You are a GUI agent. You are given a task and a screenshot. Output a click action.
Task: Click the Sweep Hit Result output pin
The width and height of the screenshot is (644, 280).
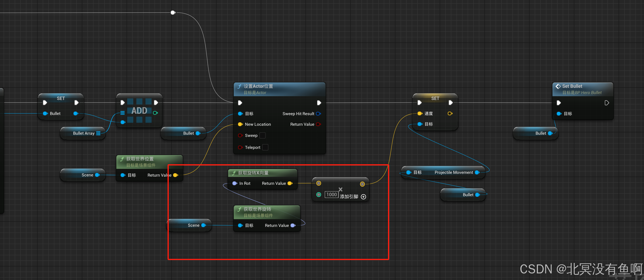(x=318, y=114)
